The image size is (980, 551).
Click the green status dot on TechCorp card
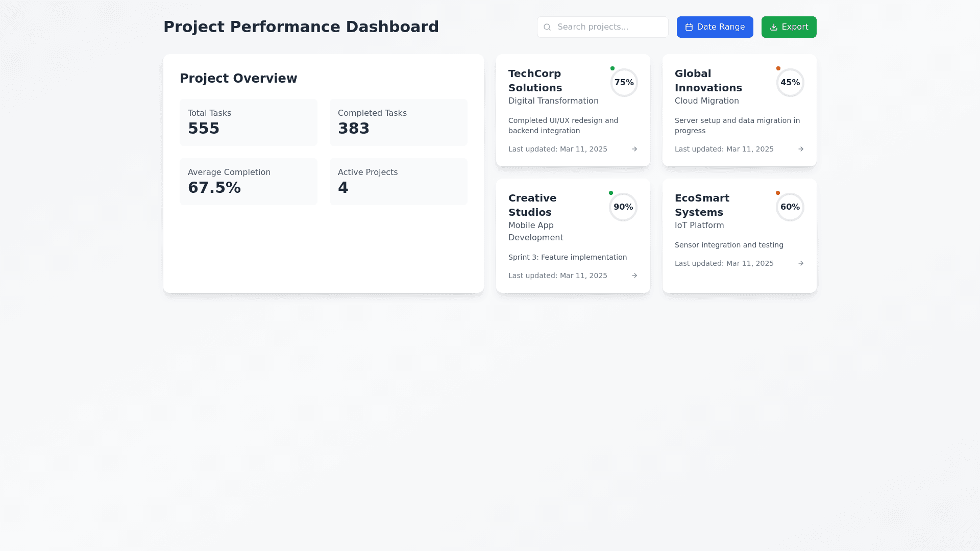612,68
